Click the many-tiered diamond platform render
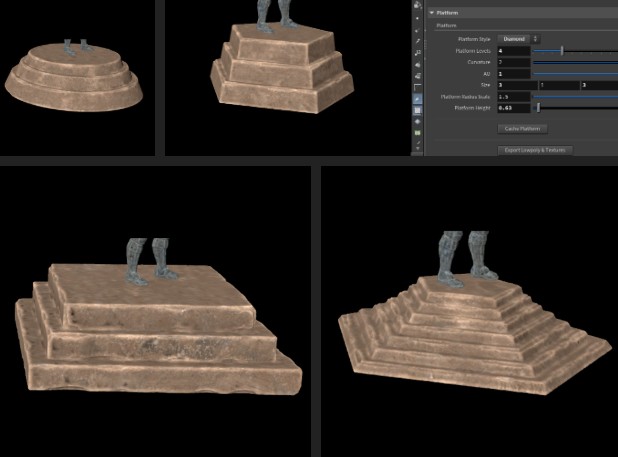The width and height of the screenshot is (618, 457). [470, 320]
